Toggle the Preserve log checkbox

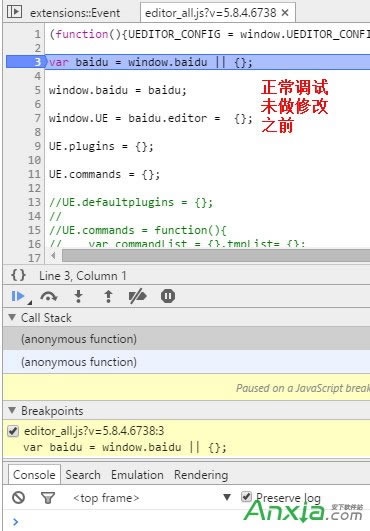[x=246, y=497]
